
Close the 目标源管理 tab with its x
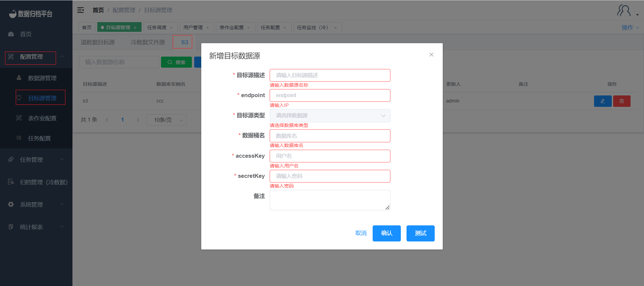pos(135,27)
